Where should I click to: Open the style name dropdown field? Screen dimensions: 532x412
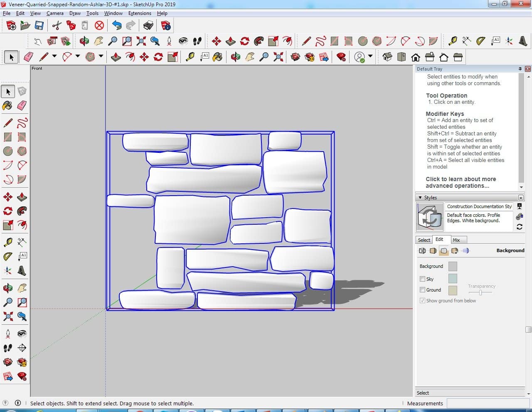coord(479,206)
